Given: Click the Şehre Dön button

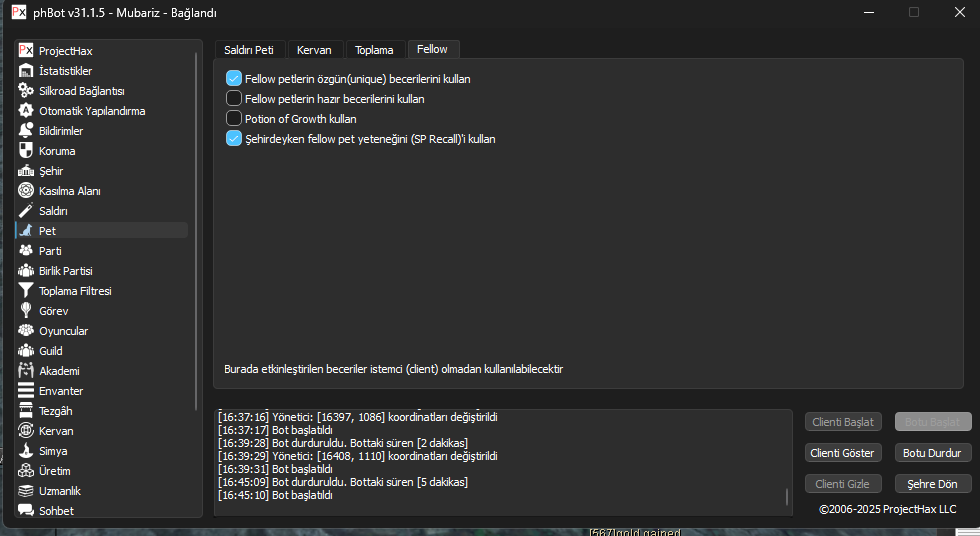Looking at the screenshot, I should [x=932, y=484].
